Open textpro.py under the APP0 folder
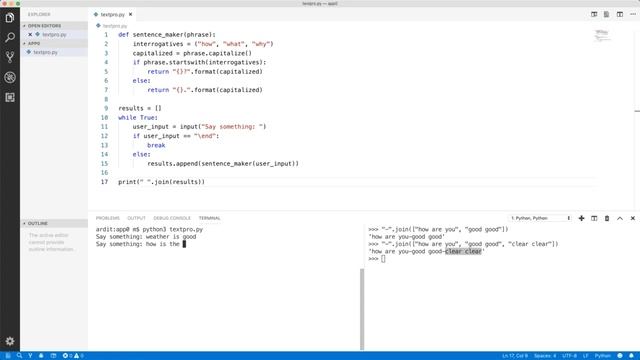The height and width of the screenshot is (360, 640). click(x=45, y=52)
